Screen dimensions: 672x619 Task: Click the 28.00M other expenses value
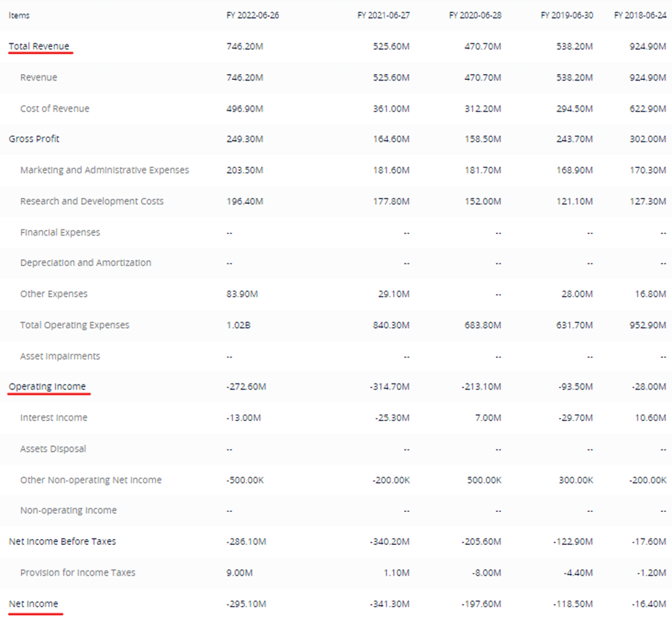(x=577, y=294)
